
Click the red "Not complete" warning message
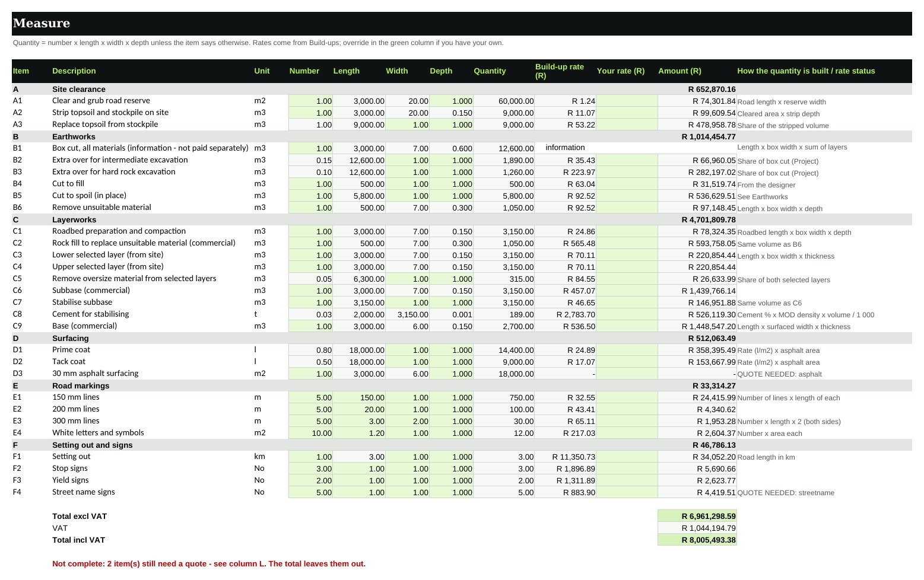209,563
